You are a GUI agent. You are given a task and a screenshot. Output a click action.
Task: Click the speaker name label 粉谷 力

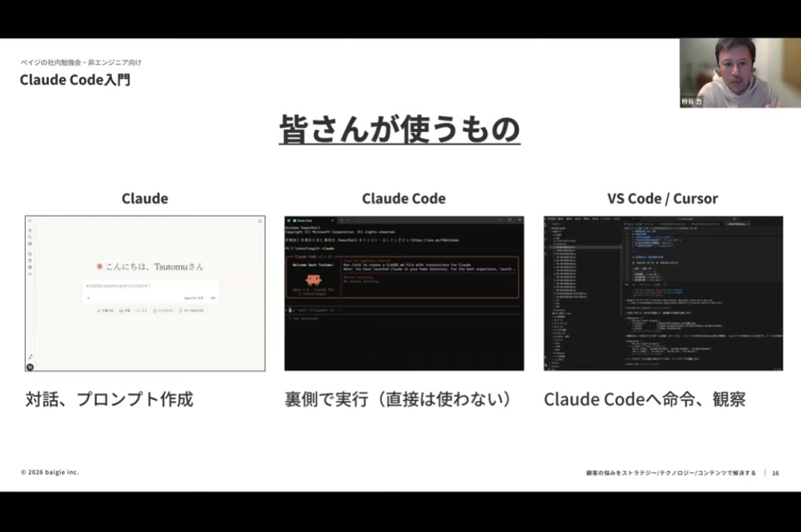coord(692,102)
